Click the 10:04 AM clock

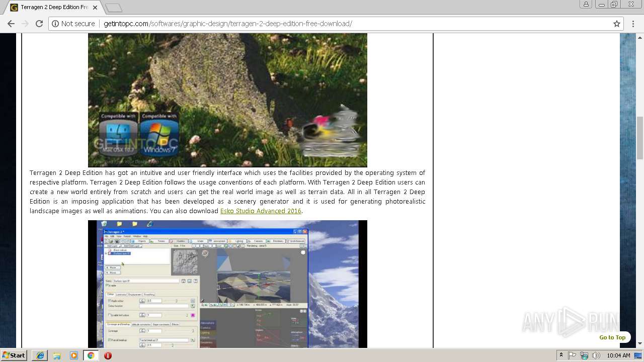click(618, 355)
